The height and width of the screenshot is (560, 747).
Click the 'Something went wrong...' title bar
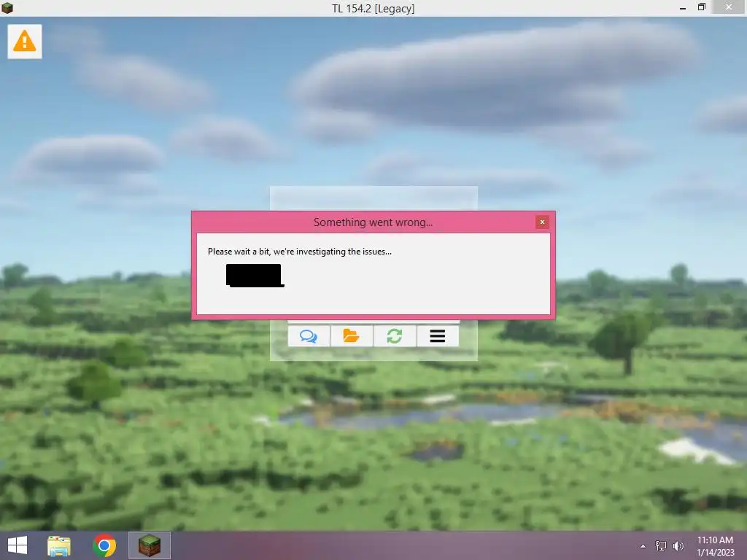373,222
